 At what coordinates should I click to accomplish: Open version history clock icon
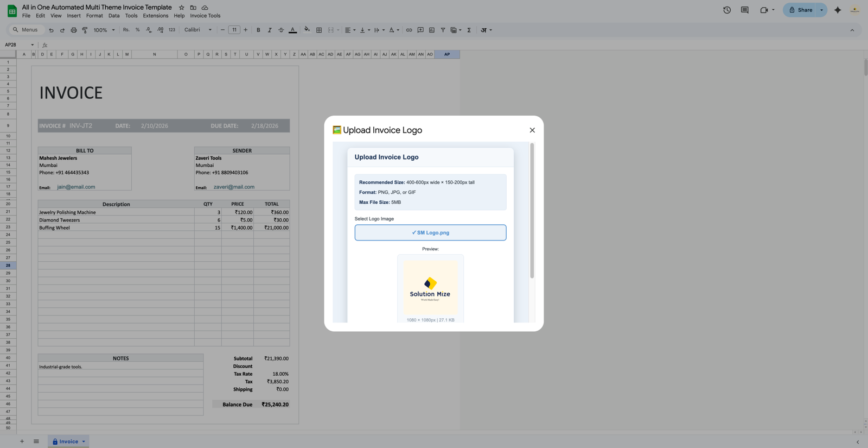tap(727, 10)
